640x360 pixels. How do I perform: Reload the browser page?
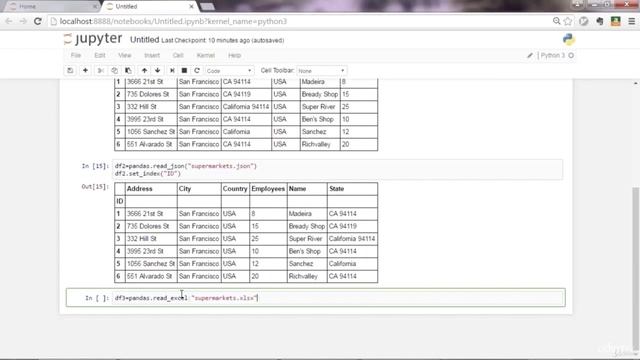(x=38, y=21)
